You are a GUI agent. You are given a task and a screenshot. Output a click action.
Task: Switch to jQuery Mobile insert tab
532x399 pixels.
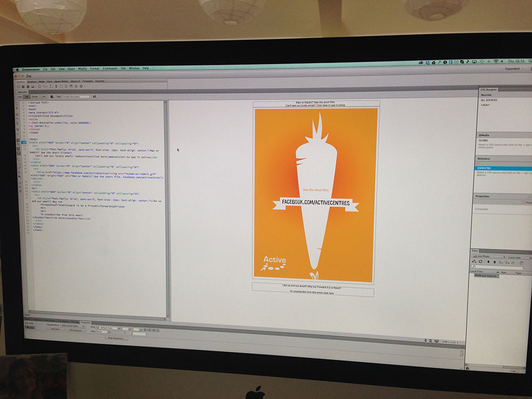[x=61, y=82]
